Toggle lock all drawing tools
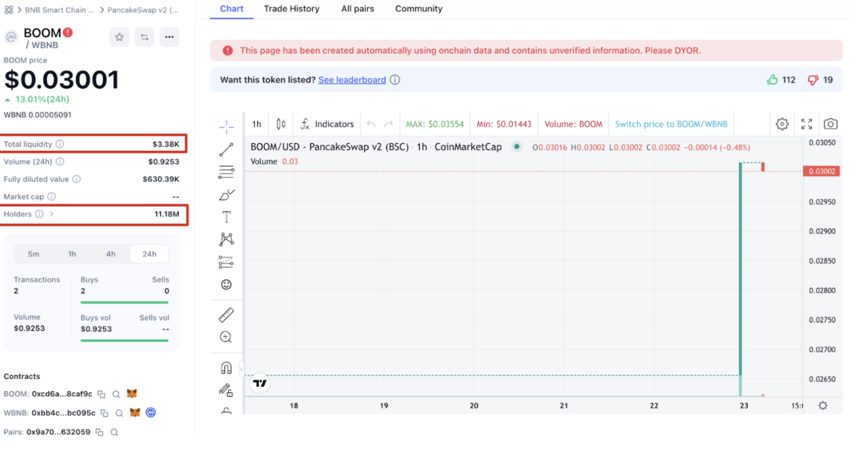 point(226,390)
